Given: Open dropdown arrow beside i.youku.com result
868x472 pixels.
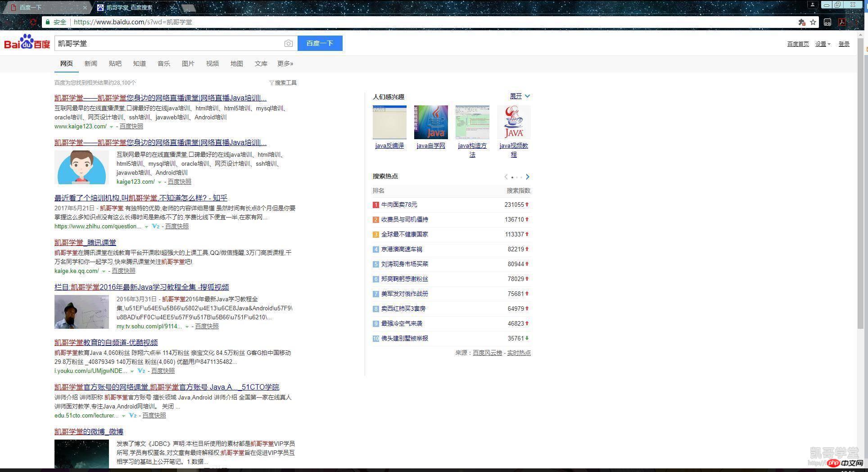Looking at the screenshot, I should pyautogui.click(x=132, y=371).
